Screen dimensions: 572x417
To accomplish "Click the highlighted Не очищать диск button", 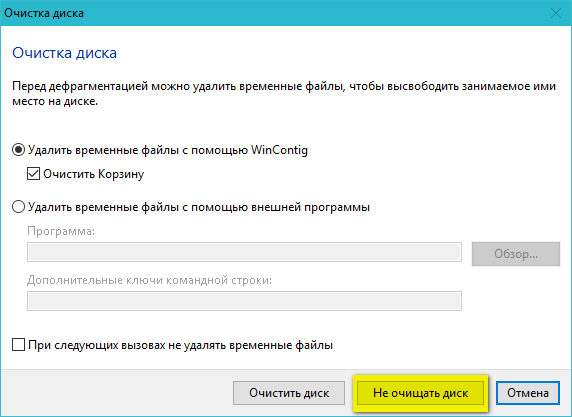I will point(420,393).
